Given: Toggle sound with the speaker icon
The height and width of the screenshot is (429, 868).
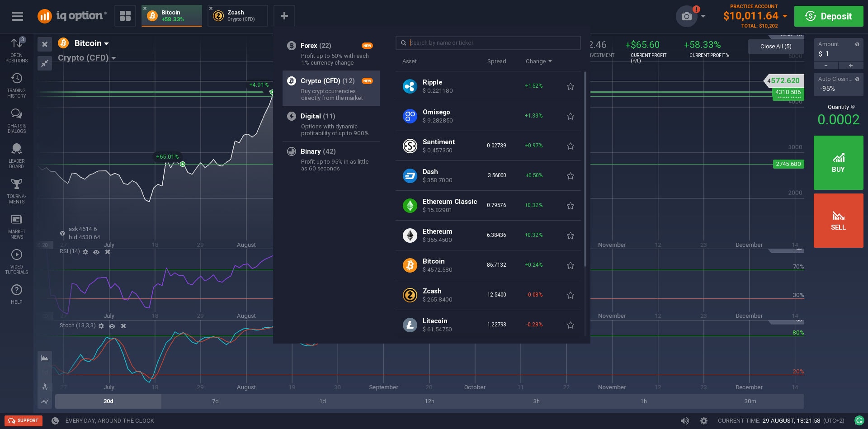Looking at the screenshot, I should (x=685, y=421).
